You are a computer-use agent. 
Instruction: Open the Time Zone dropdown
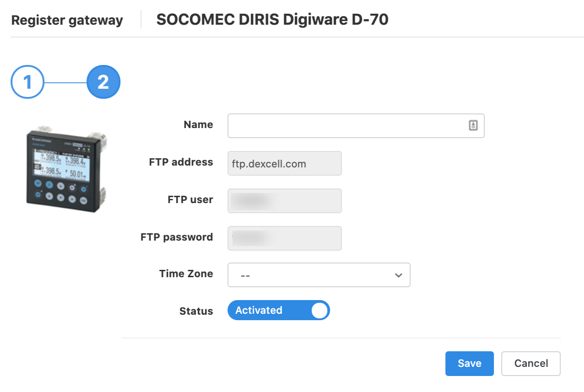319,275
